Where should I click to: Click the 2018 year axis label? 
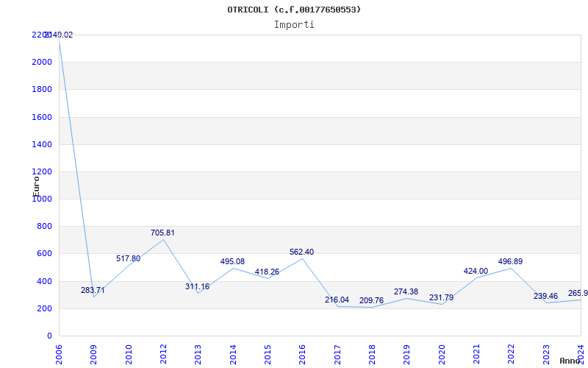coord(372,355)
